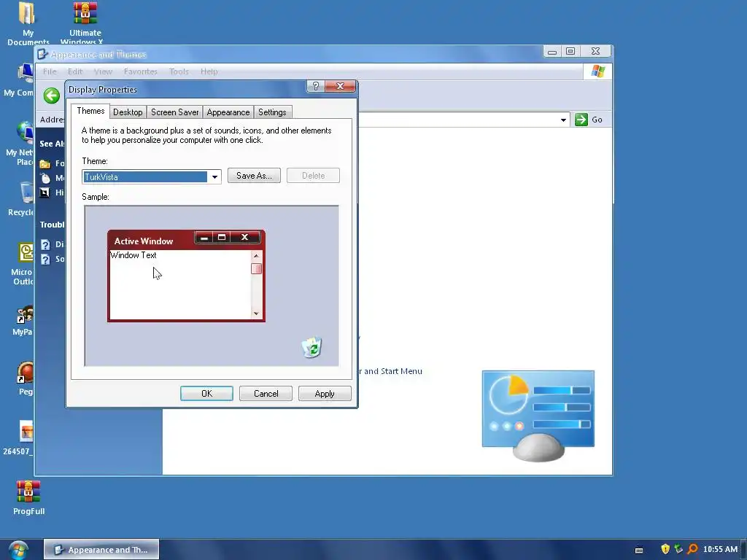Apply the selected theme
Viewport: 747px width, 560px height.
tap(325, 394)
